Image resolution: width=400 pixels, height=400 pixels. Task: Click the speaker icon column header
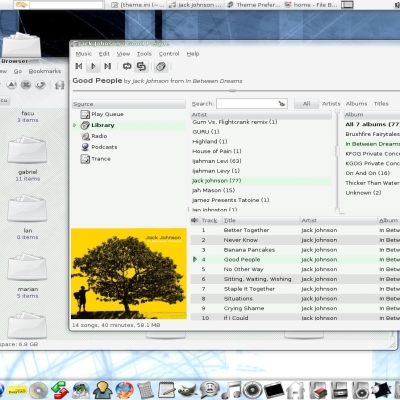pos(195,220)
